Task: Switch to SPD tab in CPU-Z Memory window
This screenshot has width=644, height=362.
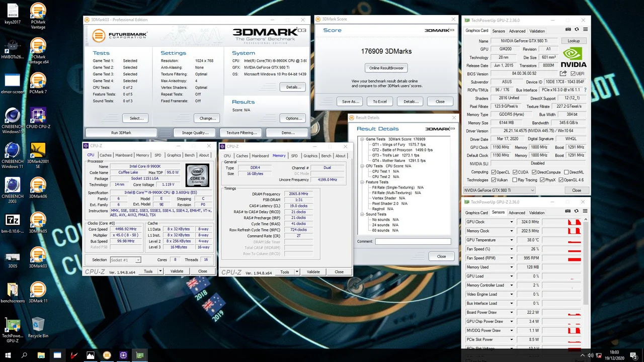Action: coord(294,156)
